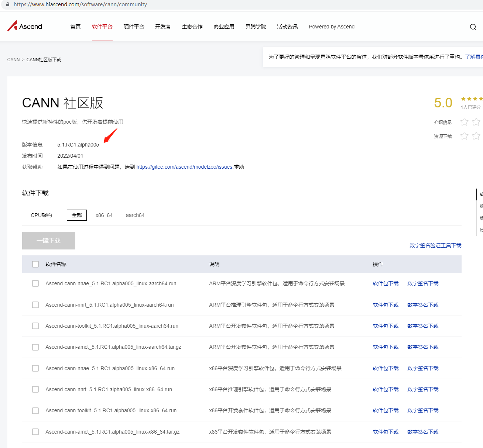Screen dimensions: 483x448
Task: Click the file name Ascend-cann-nnae_5.1.RC1.alpha005_linux-aarch64.run
Action: [x=111, y=283]
